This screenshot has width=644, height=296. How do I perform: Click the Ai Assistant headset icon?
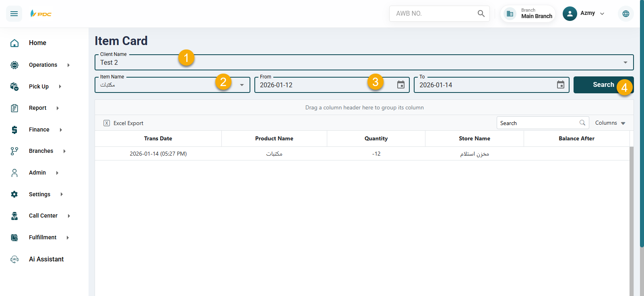pyautogui.click(x=14, y=259)
